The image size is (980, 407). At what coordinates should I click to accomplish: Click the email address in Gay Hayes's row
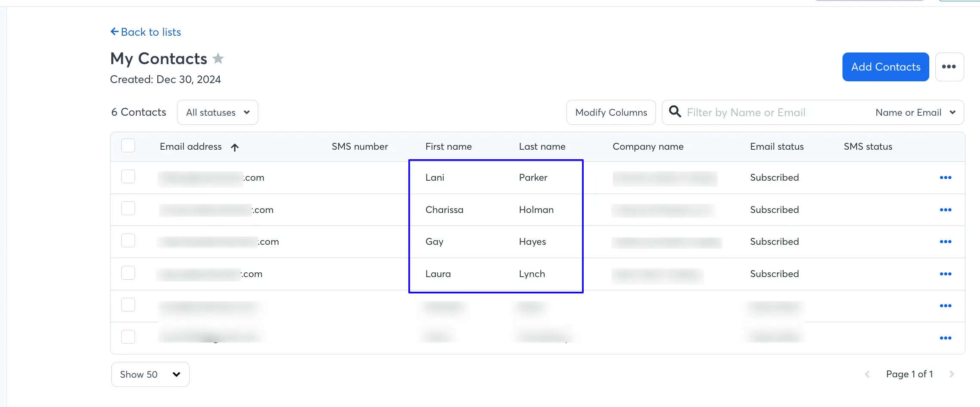tap(218, 242)
